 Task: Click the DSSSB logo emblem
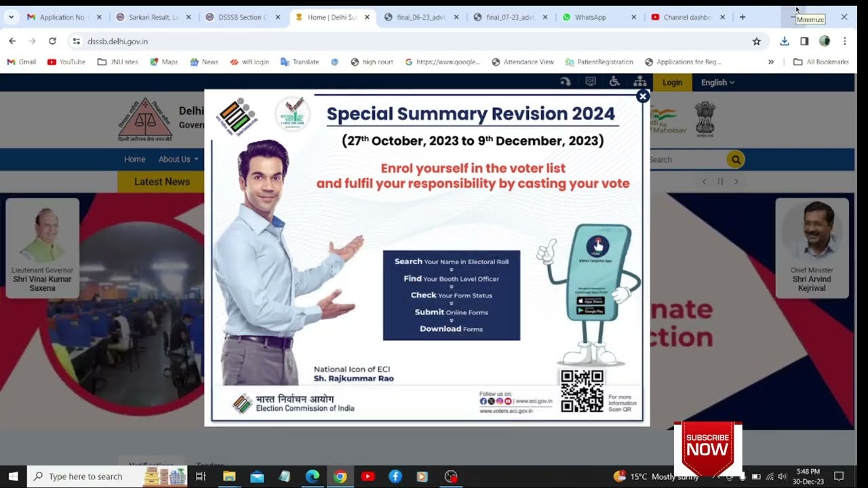pos(144,120)
